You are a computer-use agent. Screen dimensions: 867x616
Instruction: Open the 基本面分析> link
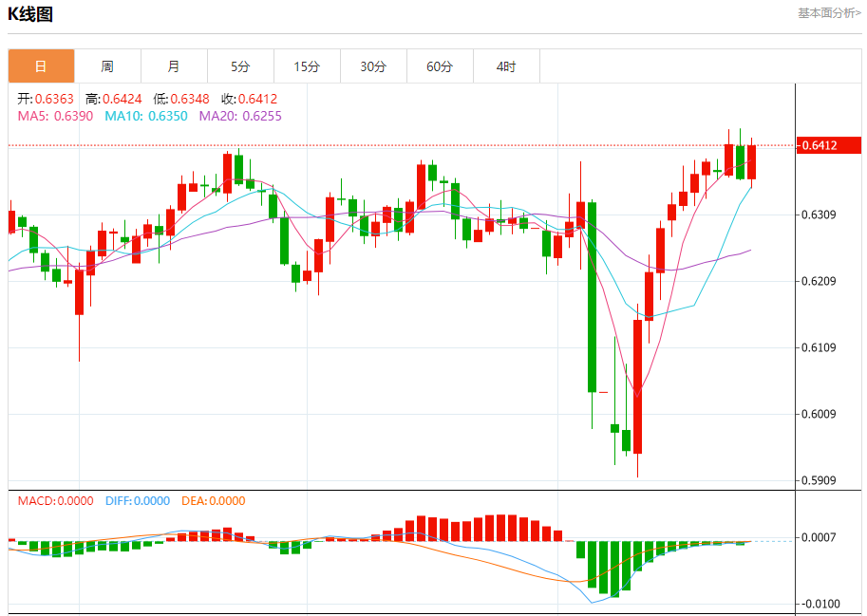(x=829, y=13)
